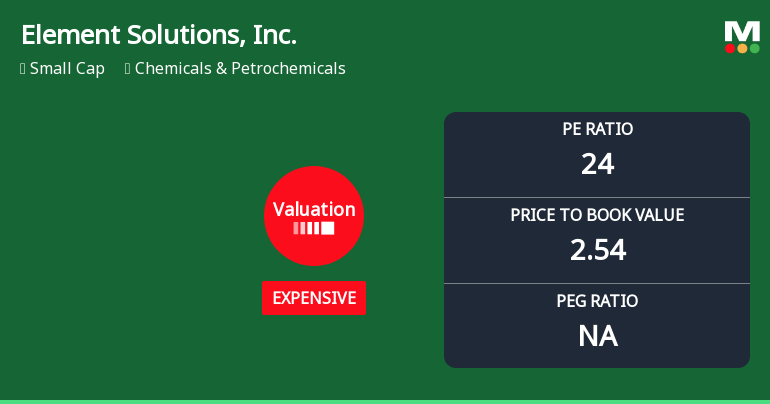Click the PRICE TO BOOK VALUE heading
Screen dimensions: 770x404
597,215
